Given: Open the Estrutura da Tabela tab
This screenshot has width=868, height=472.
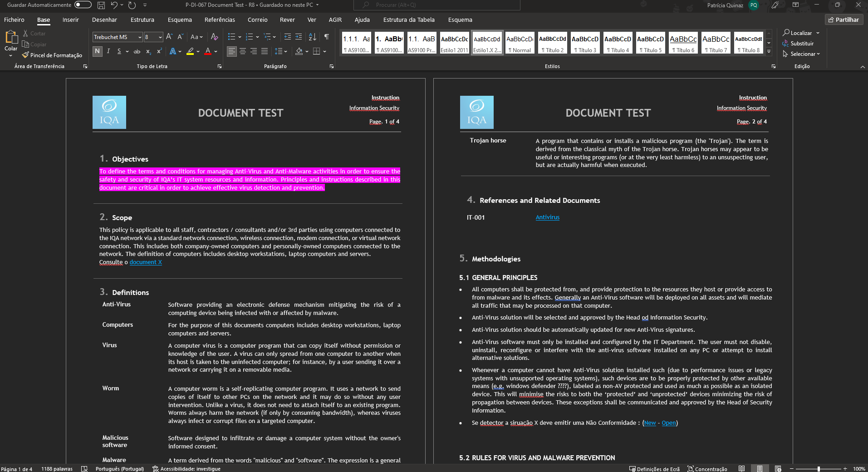Looking at the screenshot, I should pos(409,20).
